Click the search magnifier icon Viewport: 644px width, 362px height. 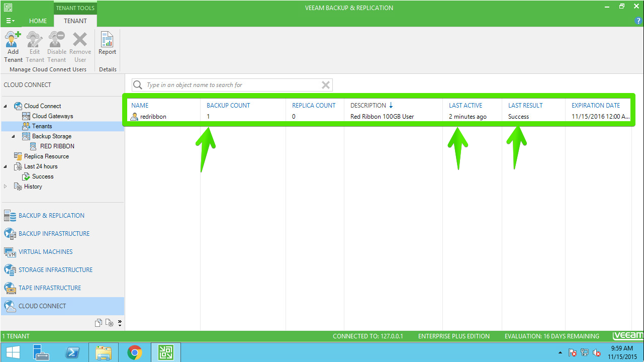137,85
